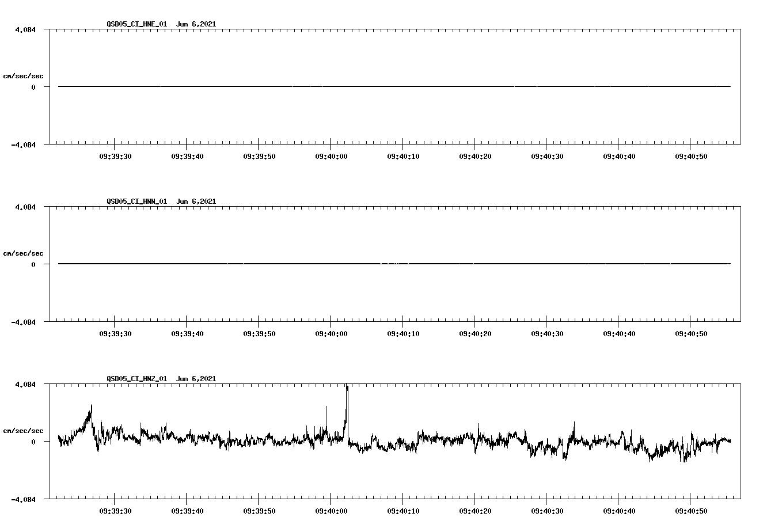This screenshot has width=782, height=532.
Task: Select the -4.084 lower limit on HNN plot
Action: coord(24,322)
